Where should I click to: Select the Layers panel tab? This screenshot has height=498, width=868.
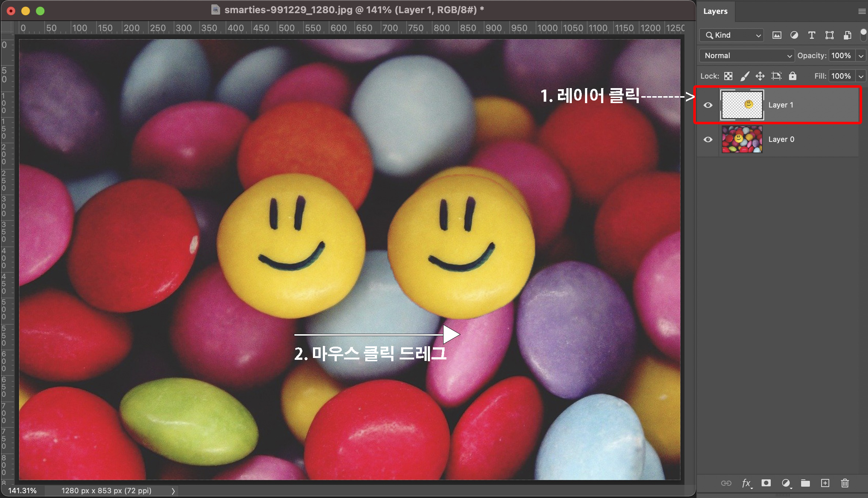(x=715, y=11)
